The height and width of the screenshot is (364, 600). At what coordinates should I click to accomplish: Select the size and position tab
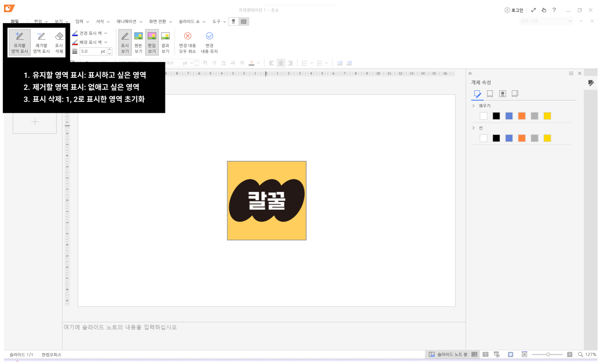(x=515, y=94)
